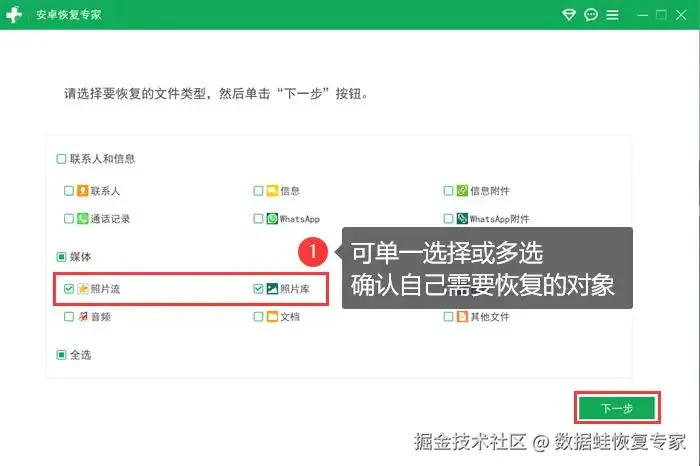Click the WhatsApp icon
This screenshot has width=700, height=466.
(272, 219)
